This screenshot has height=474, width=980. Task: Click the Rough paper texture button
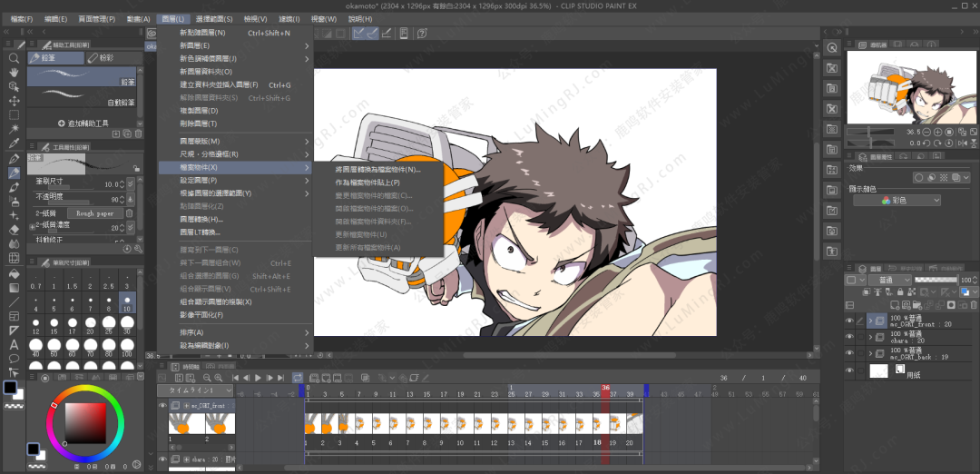pos(94,213)
